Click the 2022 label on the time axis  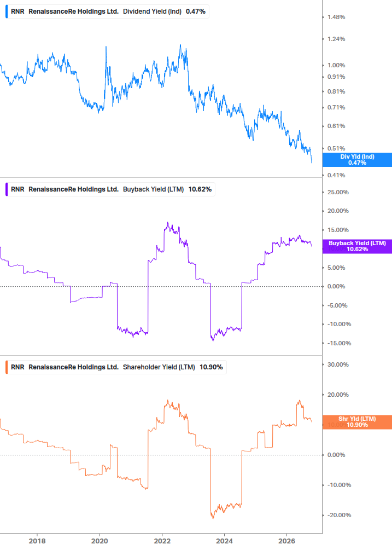tap(162, 541)
